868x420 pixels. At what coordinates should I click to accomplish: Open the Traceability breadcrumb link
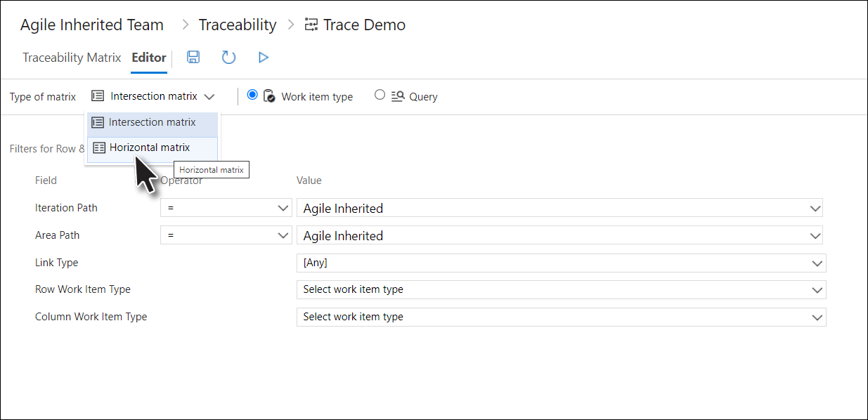pos(237,24)
